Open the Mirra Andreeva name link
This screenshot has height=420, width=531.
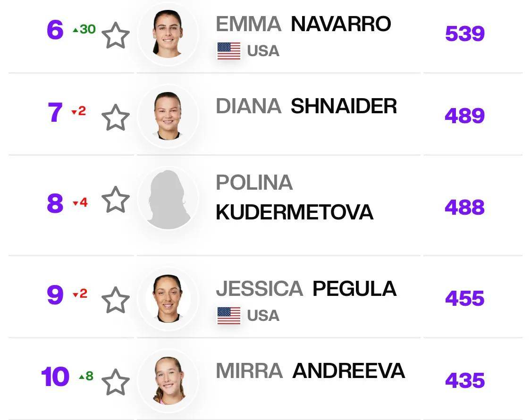(310, 371)
